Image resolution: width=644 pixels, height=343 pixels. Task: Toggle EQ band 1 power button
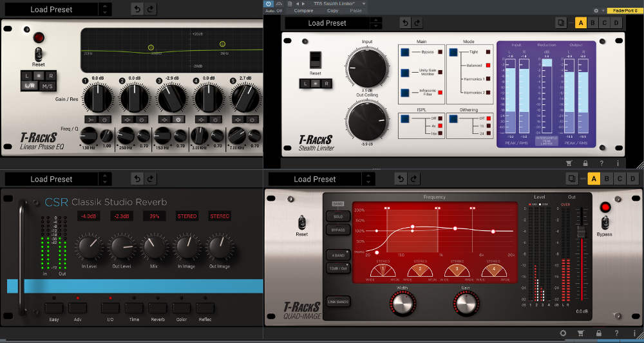[104, 120]
